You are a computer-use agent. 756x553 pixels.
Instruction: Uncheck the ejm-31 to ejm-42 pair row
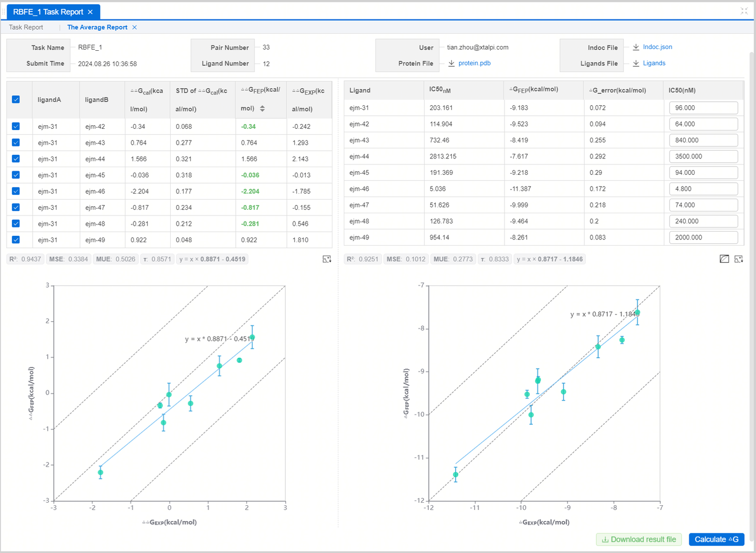pos(16,126)
